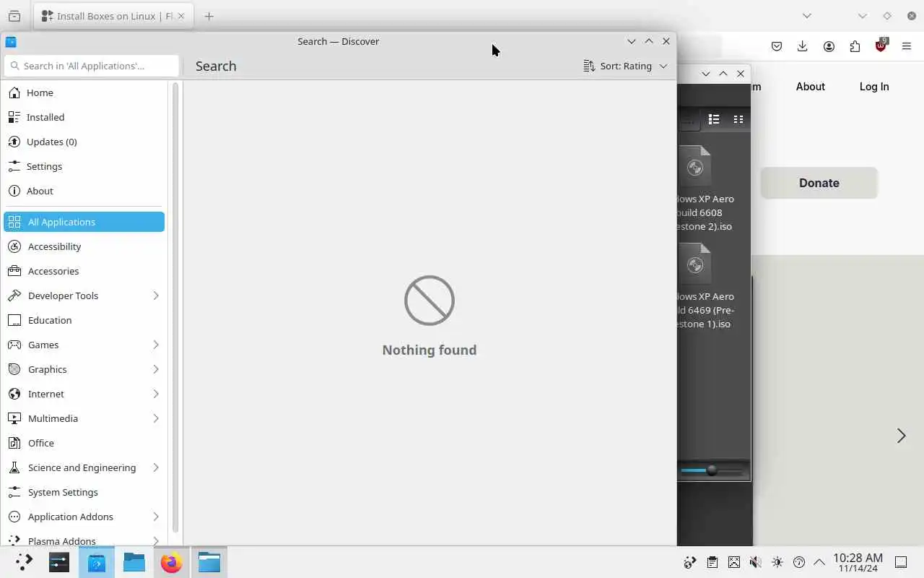Open the brightness and color tray applet
This screenshot has height=578, width=924.
(777, 562)
